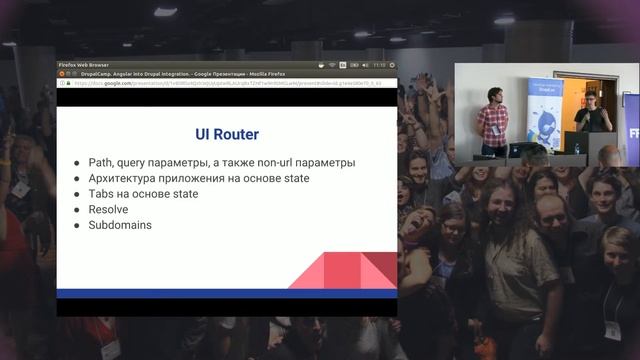The height and width of the screenshot is (360, 640).
Task: Click the docs.google.com URL field
Action: [228, 83]
